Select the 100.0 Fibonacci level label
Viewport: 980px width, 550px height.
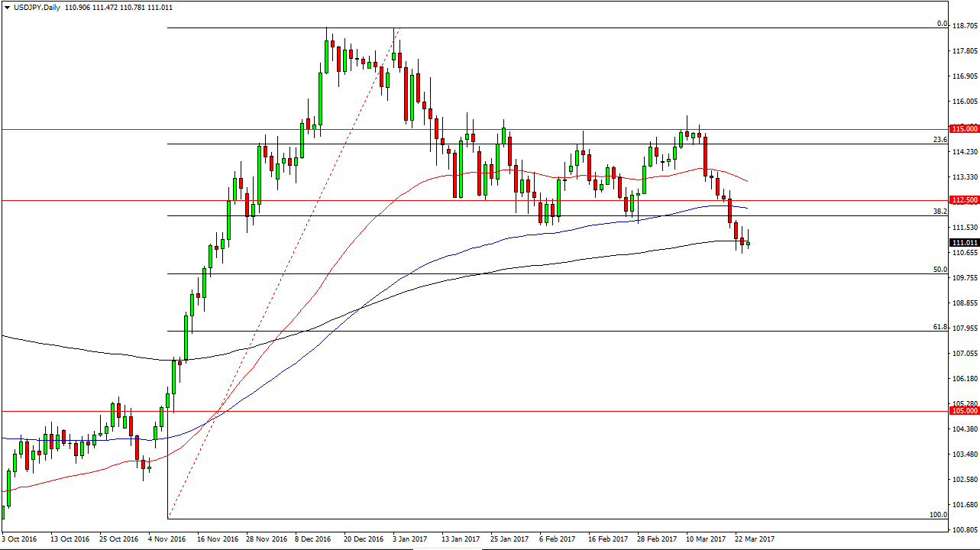939,515
